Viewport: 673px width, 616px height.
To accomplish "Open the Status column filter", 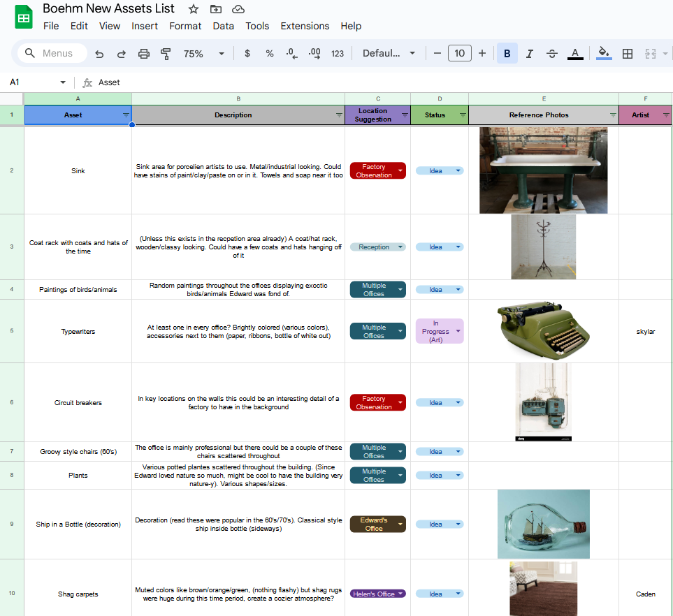I will pyautogui.click(x=463, y=115).
